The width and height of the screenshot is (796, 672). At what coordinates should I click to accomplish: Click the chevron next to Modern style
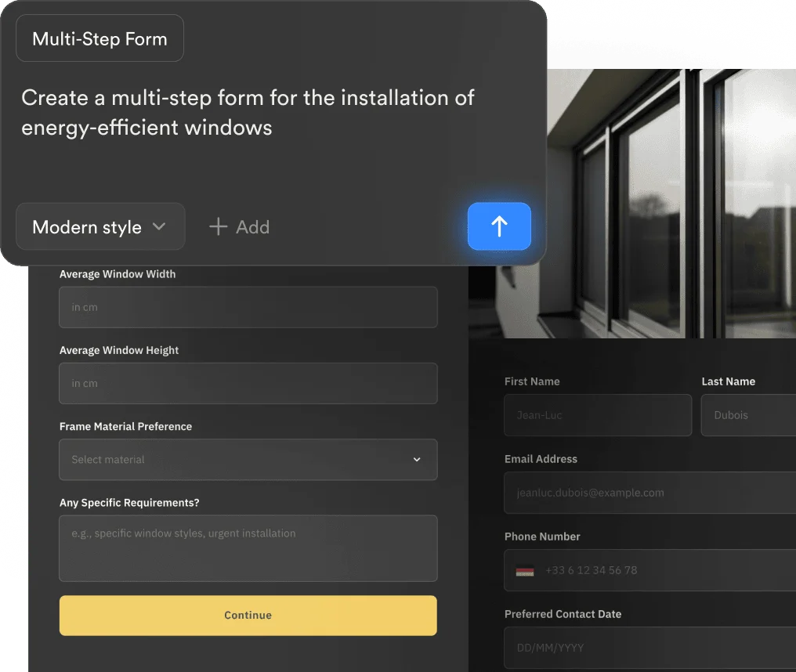coord(159,226)
